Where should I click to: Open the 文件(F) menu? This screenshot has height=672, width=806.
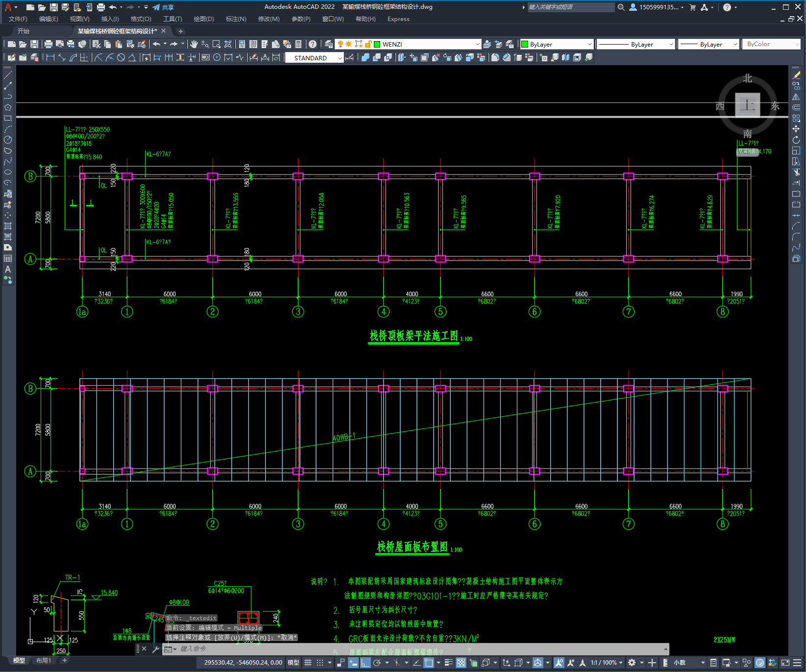[18, 19]
